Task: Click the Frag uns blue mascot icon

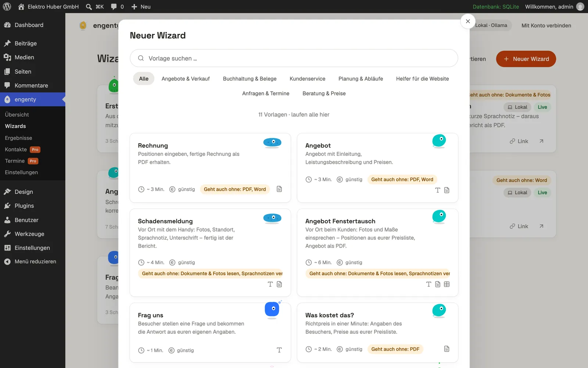Action: pos(272,309)
